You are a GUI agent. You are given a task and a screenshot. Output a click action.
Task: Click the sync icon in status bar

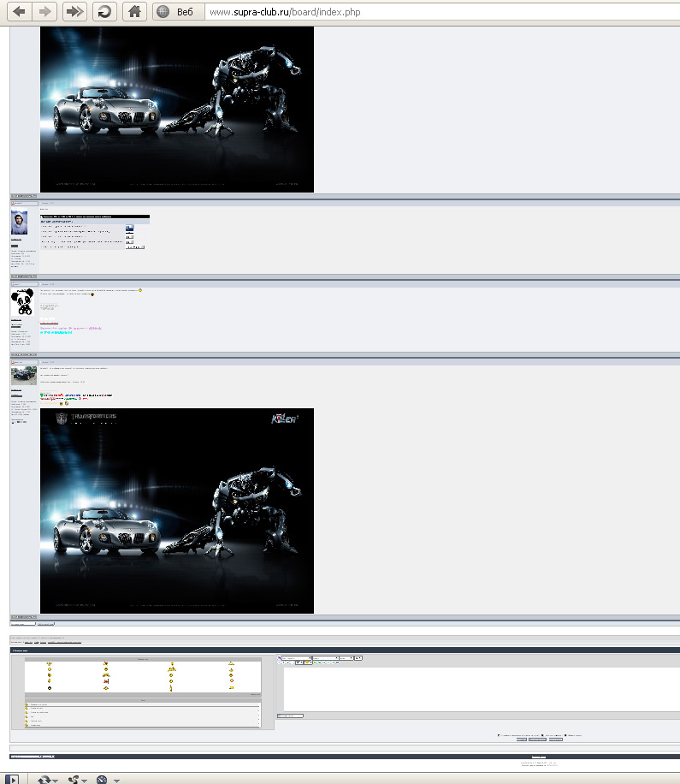43,779
